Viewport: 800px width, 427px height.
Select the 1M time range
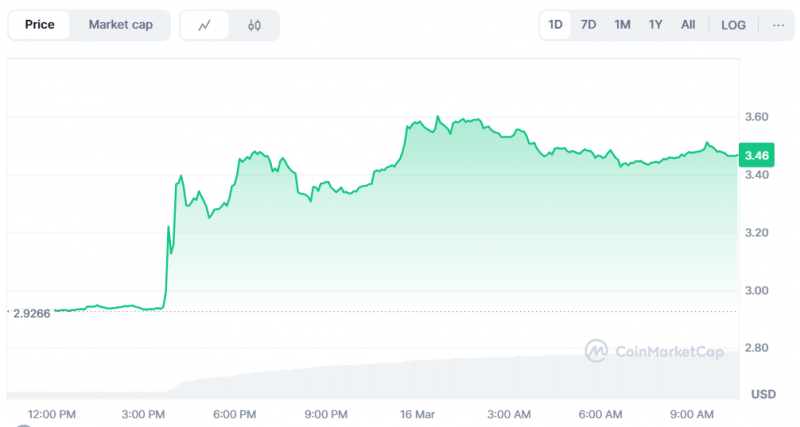pyautogui.click(x=622, y=25)
